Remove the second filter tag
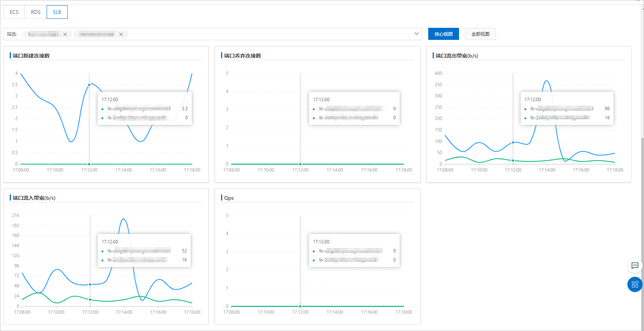Viewport: 644px width, 331px height. pyautogui.click(x=121, y=34)
